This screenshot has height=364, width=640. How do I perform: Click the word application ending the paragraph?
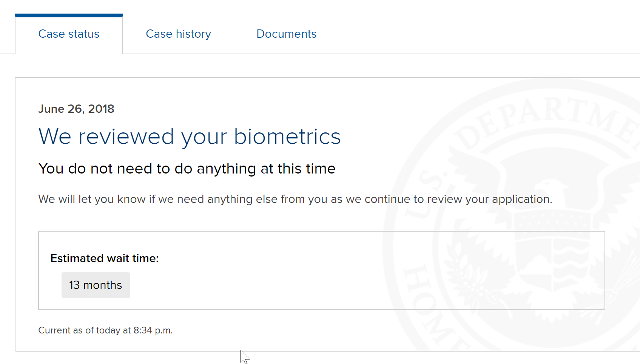[x=522, y=200]
